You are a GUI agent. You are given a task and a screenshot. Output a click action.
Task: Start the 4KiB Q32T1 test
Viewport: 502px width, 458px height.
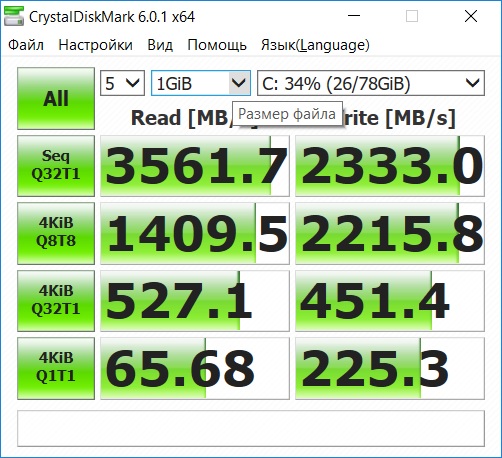[56, 301]
